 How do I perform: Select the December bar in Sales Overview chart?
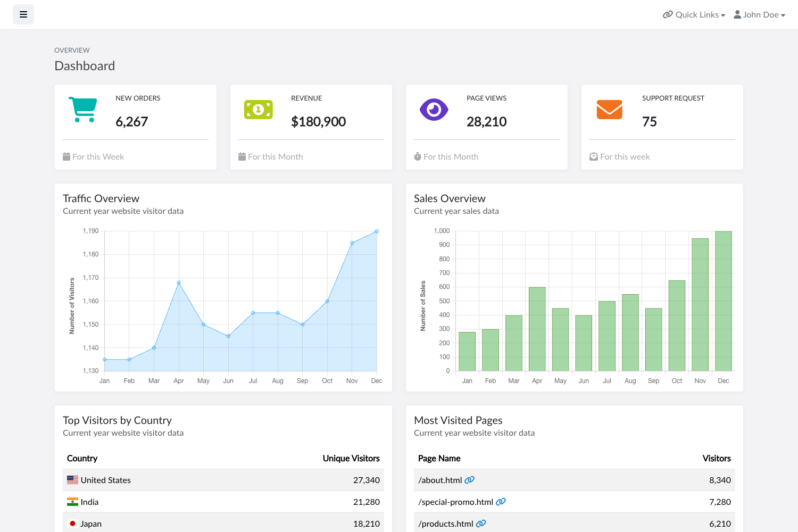[723, 301]
